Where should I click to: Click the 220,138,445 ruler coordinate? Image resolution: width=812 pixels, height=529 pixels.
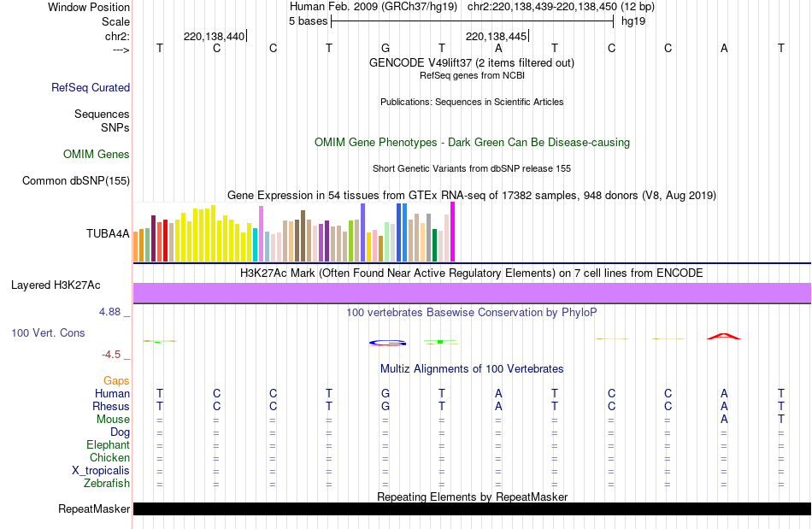pyautogui.click(x=496, y=36)
